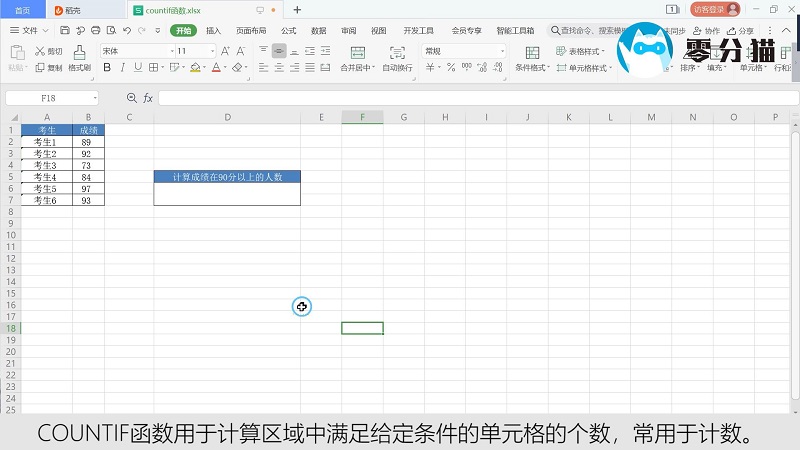This screenshot has height=450, width=800.
Task: Switch to the 插入 ribbon tab
Action: click(x=213, y=31)
